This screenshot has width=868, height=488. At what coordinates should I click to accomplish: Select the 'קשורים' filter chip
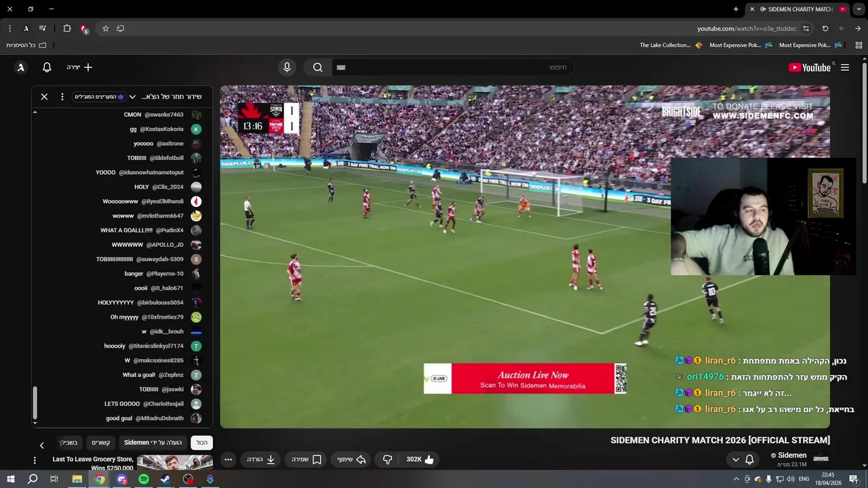(x=101, y=443)
